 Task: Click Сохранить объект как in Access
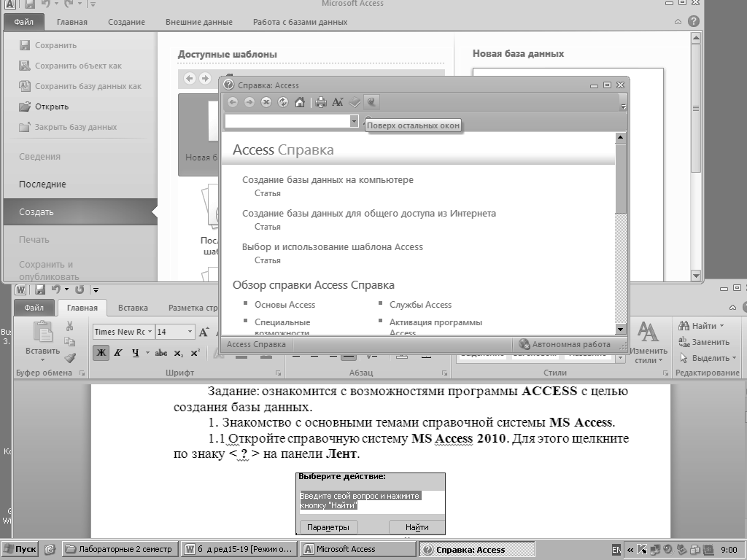(70, 66)
